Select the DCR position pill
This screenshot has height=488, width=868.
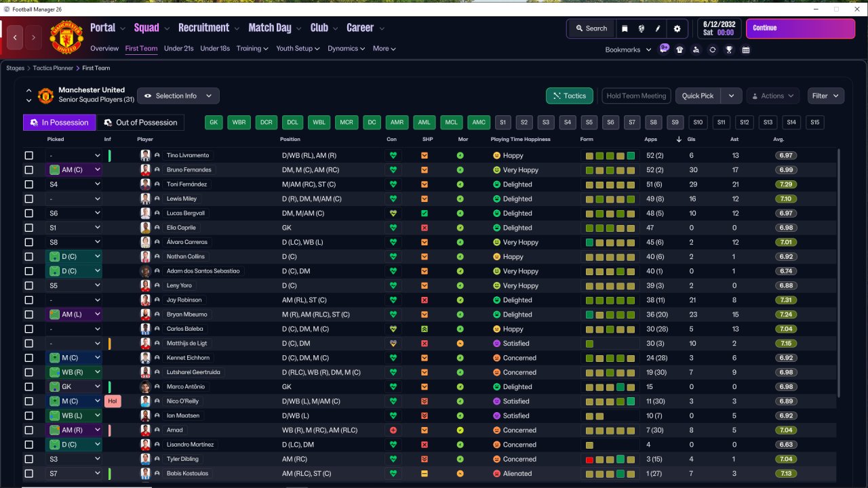click(x=266, y=123)
